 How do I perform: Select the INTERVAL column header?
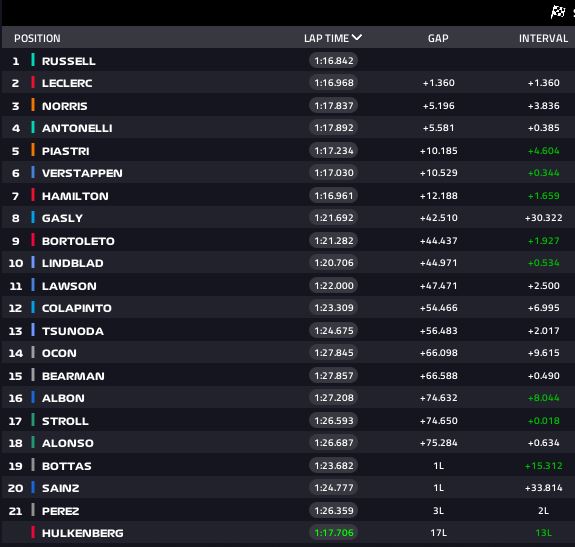pyautogui.click(x=543, y=38)
